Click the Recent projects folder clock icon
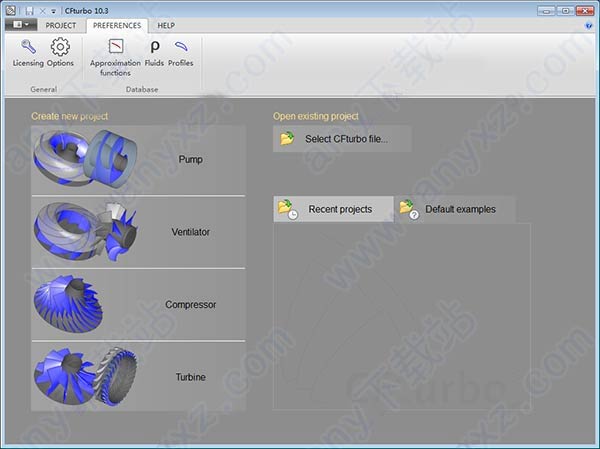Viewport: 600px width, 449px height. pos(288,209)
